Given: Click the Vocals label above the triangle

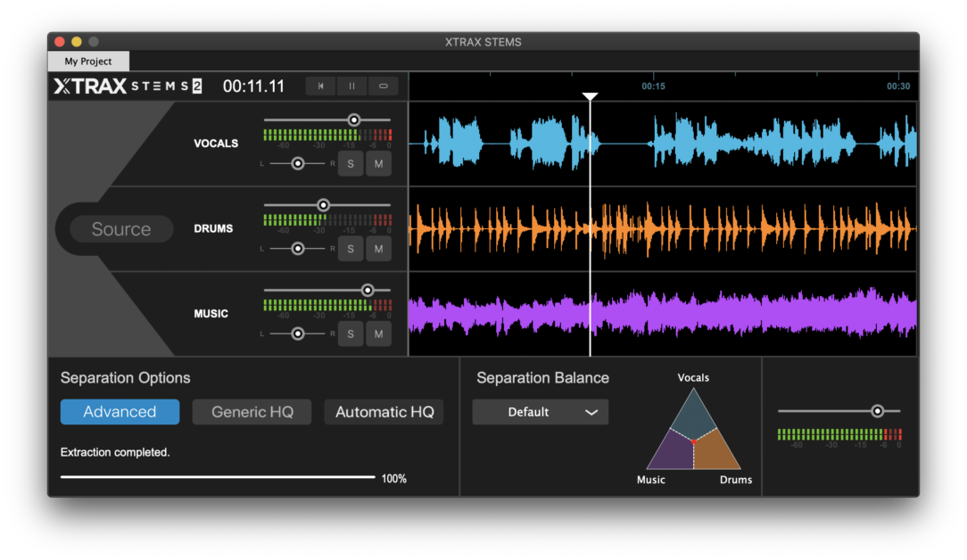Looking at the screenshot, I should (693, 377).
